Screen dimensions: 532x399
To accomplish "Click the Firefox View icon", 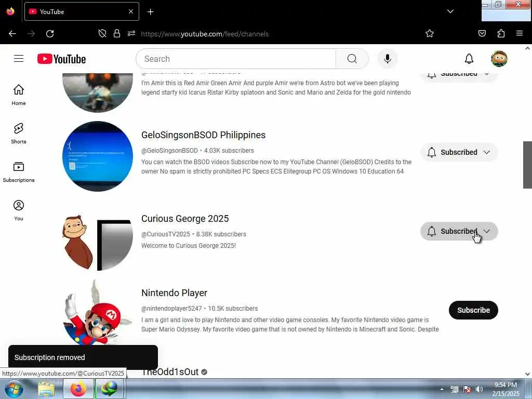I will pos(10,11).
